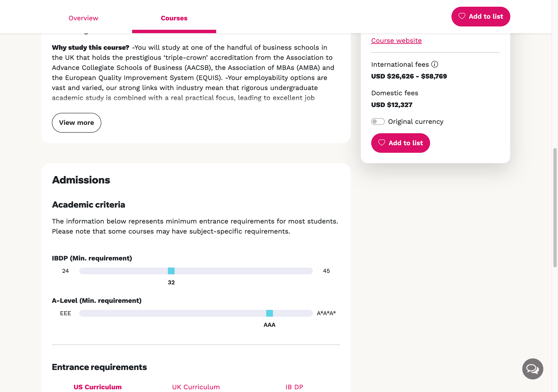The image size is (558, 392).
Task: Open the Course website link
Action: [x=396, y=40]
